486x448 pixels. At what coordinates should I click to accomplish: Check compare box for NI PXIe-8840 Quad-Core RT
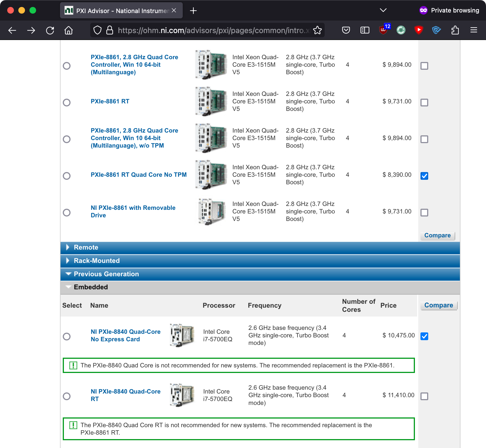click(424, 396)
